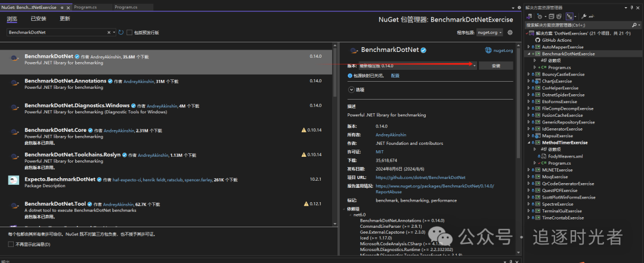Click the preview selected items icon

click(x=591, y=17)
